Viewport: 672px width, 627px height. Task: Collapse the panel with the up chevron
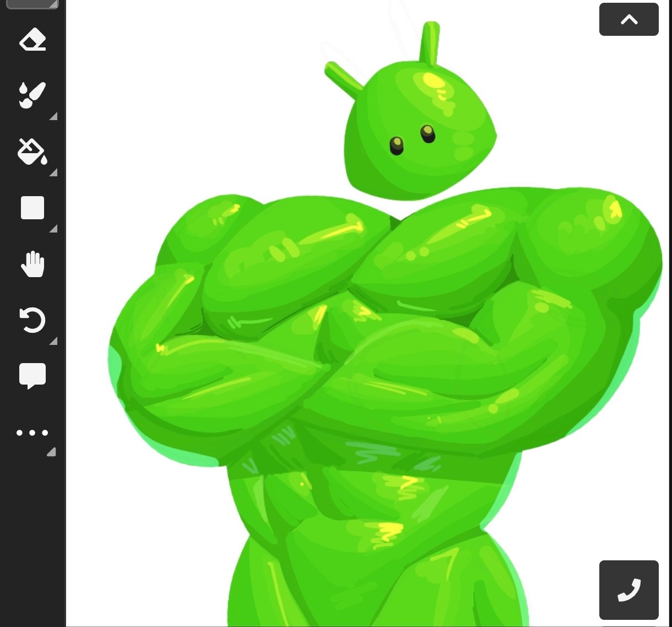pos(628,19)
